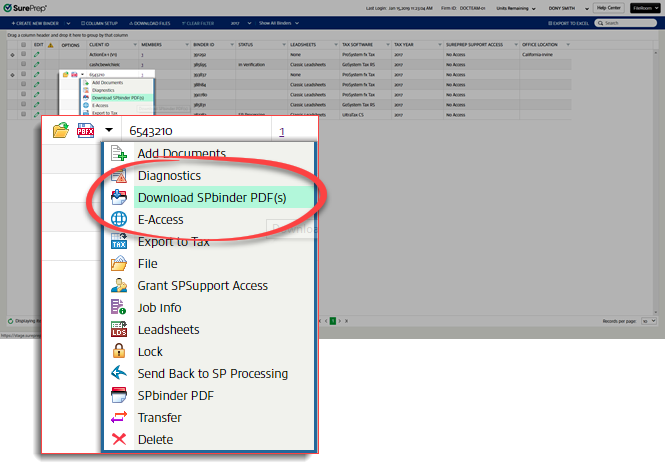Open the yellow folder icon beside PBFX
The width and height of the screenshot is (665, 469).
tap(61, 131)
